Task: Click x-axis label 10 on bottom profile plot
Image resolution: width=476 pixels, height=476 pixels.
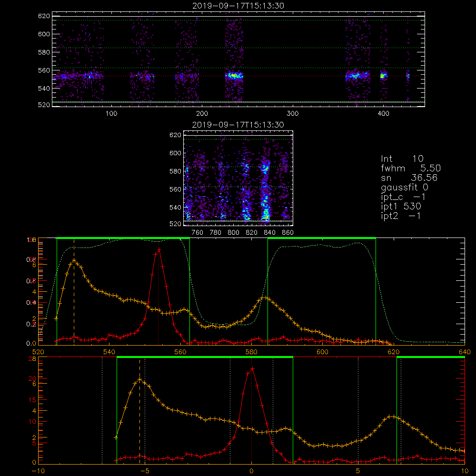Action: click(465, 471)
